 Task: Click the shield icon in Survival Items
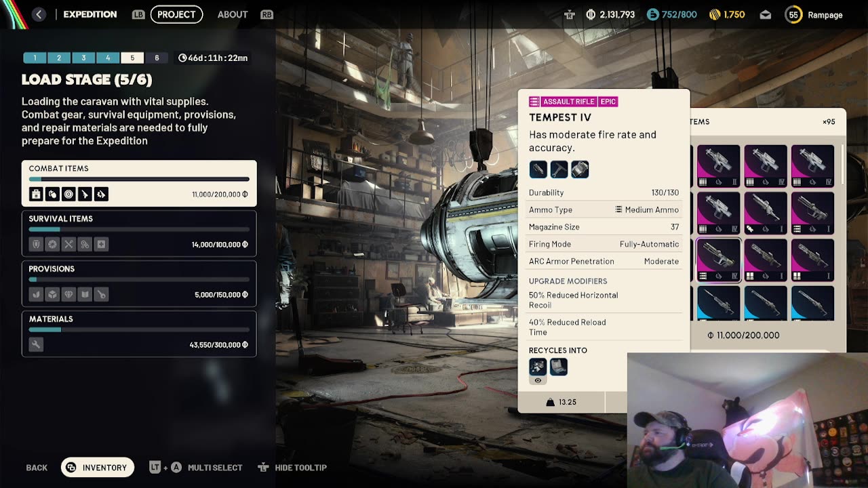click(36, 245)
